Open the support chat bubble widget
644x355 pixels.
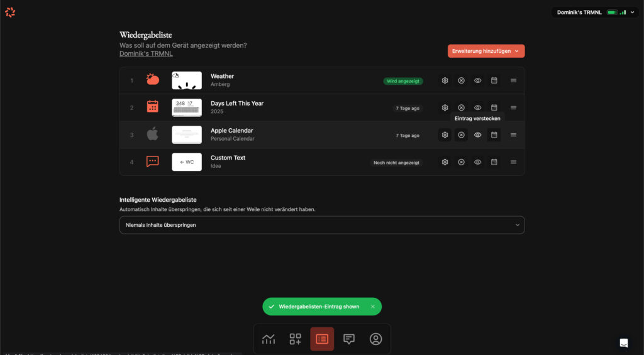click(x=623, y=342)
